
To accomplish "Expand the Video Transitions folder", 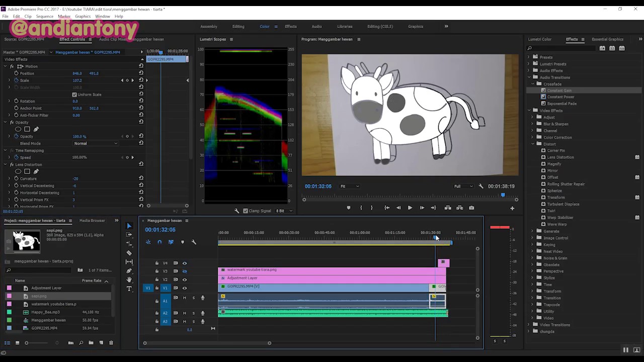I will 529,325.
